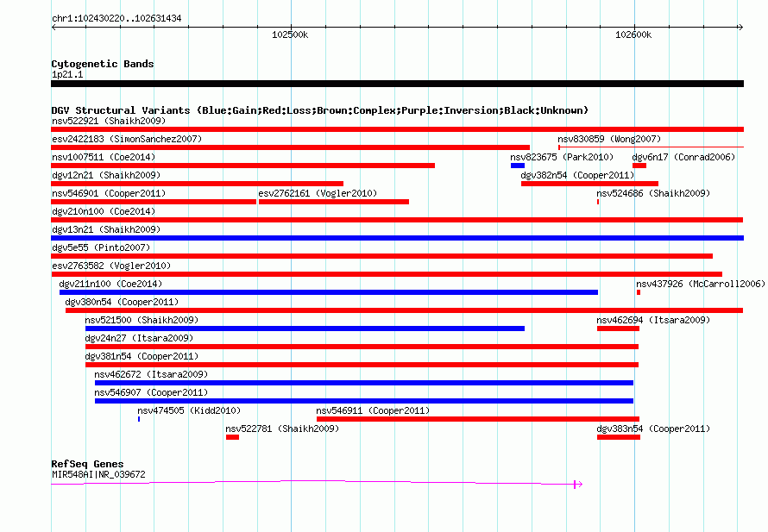This screenshot has height=532, width=768.
Task: Click the MIR548AI gene arrow end marker
Action: click(x=578, y=484)
